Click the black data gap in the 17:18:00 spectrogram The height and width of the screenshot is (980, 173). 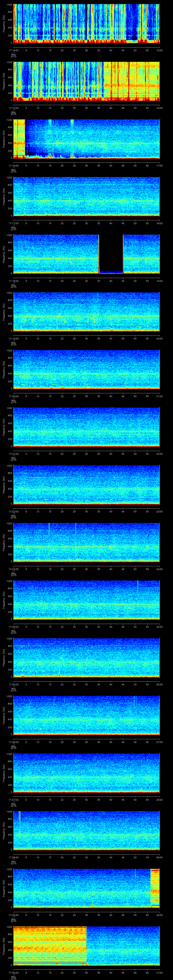coord(111,254)
